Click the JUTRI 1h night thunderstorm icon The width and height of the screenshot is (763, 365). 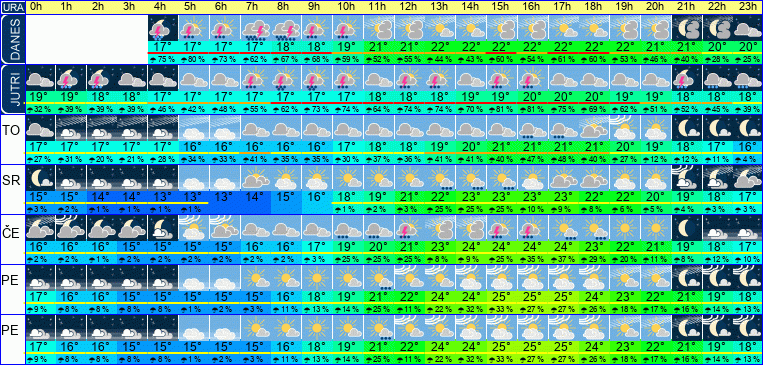[x=71, y=78]
